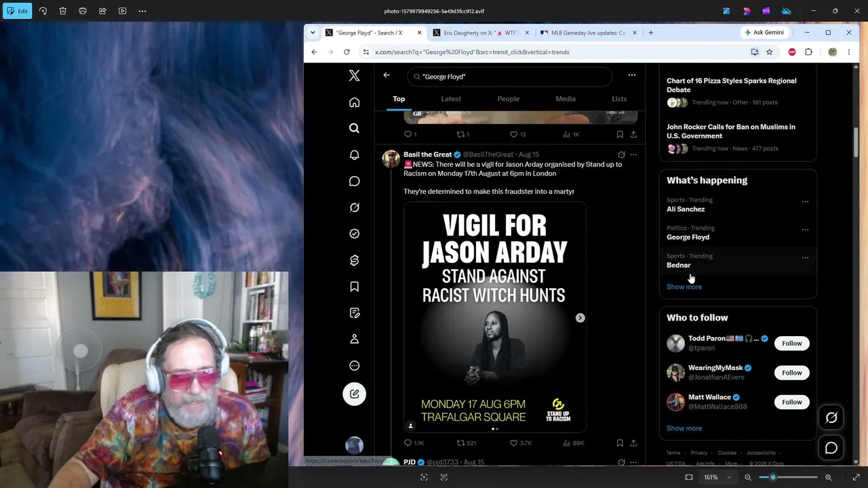Open the Bookmarks icon in X sidebar
Viewport: 868px width, 488px height.
(x=354, y=287)
